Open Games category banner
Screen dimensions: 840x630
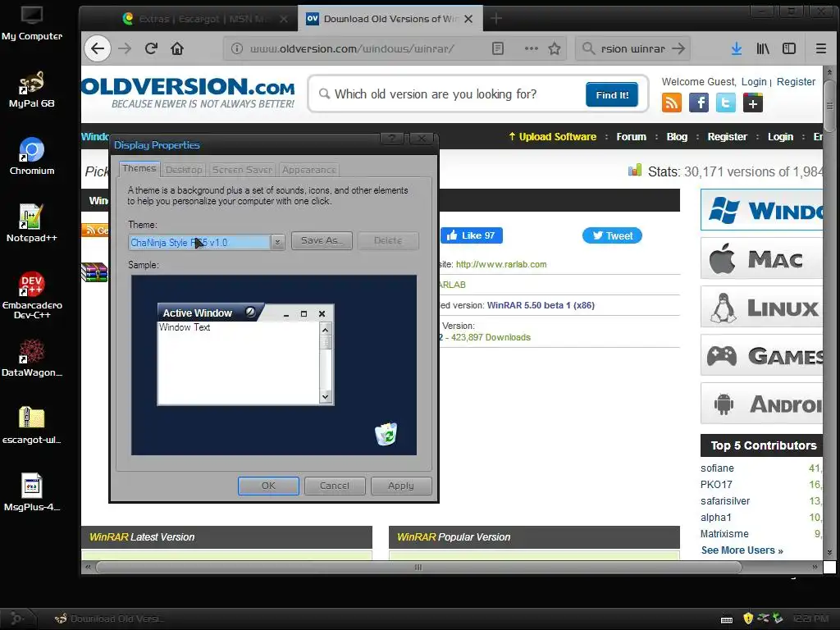coord(762,355)
